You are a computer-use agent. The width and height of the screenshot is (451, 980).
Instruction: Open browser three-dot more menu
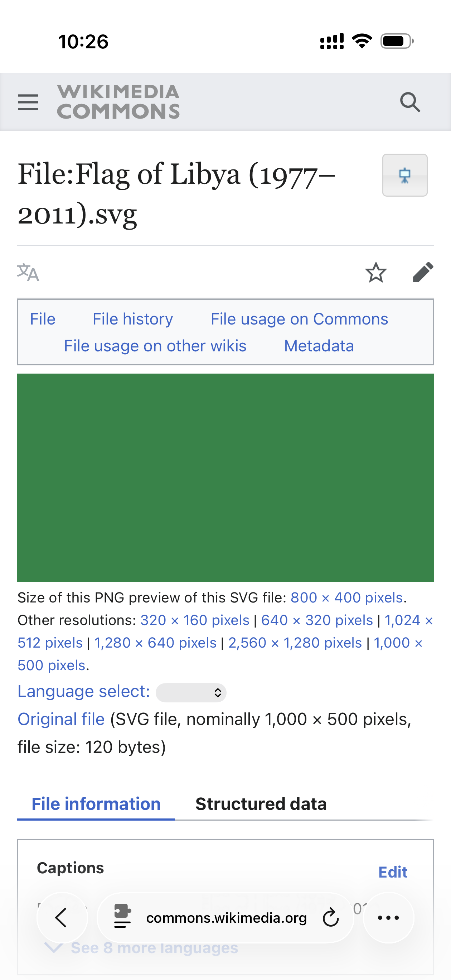[388, 918]
